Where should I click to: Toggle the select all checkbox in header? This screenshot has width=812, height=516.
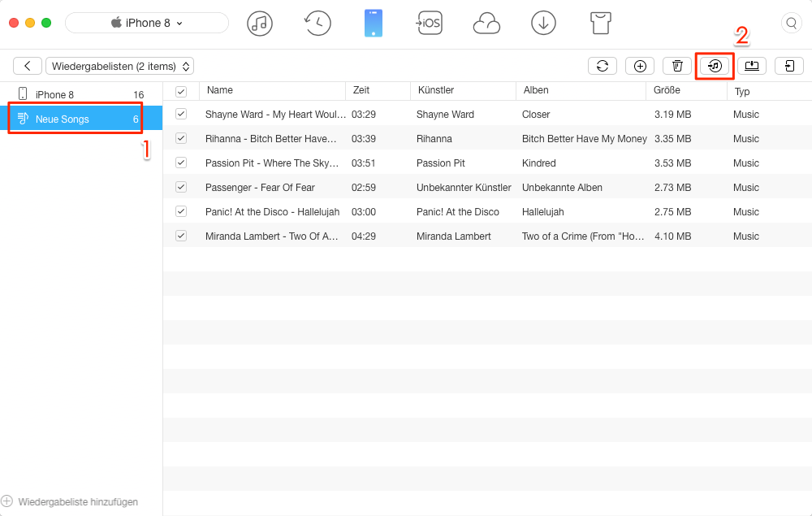[181, 92]
